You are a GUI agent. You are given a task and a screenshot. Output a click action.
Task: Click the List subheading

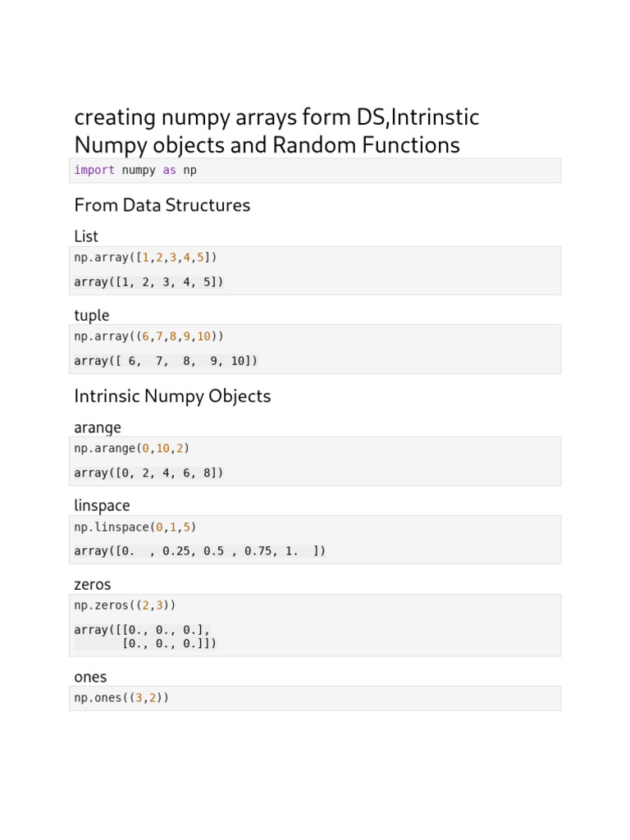86,236
